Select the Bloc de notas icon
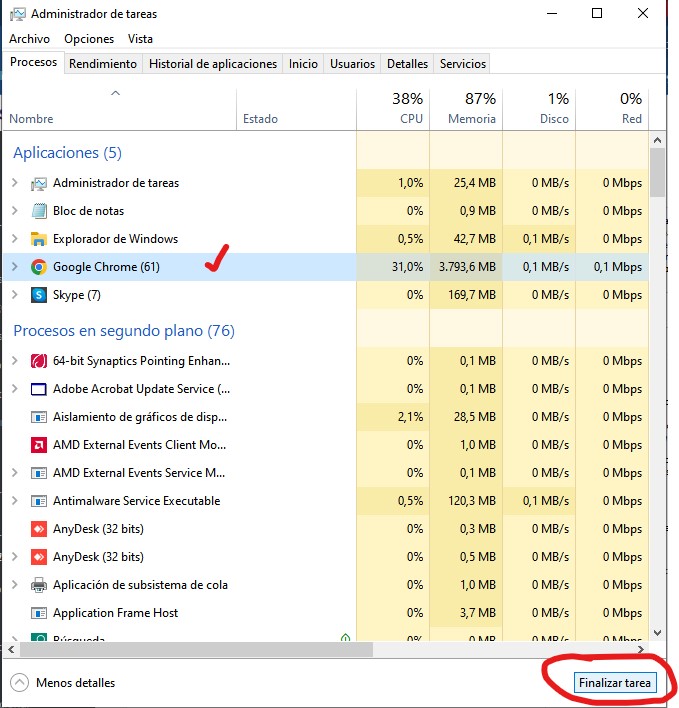This screenshot has width=679, height=708. (x=39, y=211)
